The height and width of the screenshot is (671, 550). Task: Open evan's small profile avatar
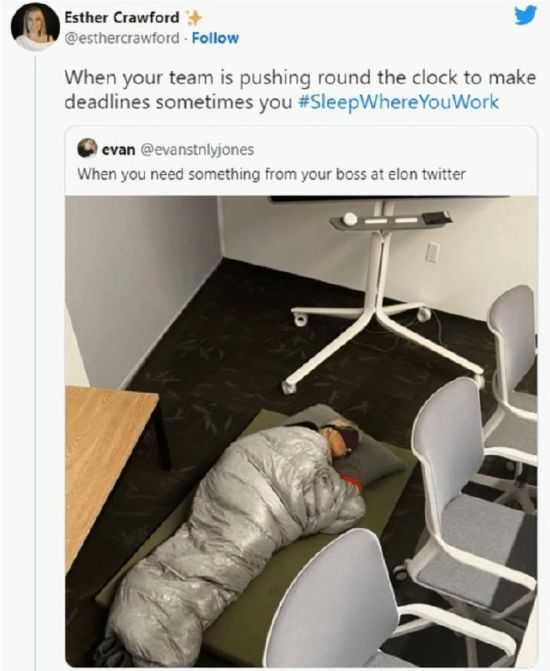[87, 148]
